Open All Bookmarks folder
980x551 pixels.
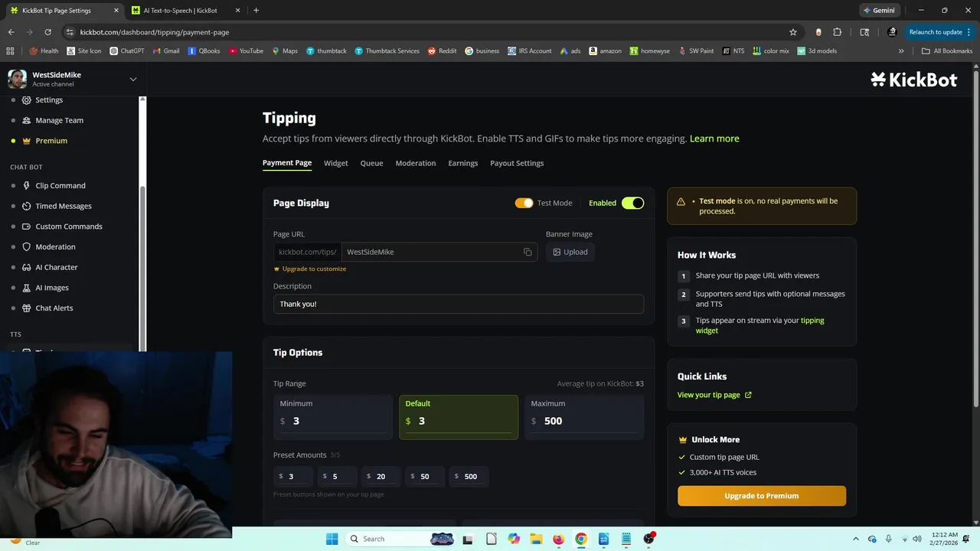947,51
